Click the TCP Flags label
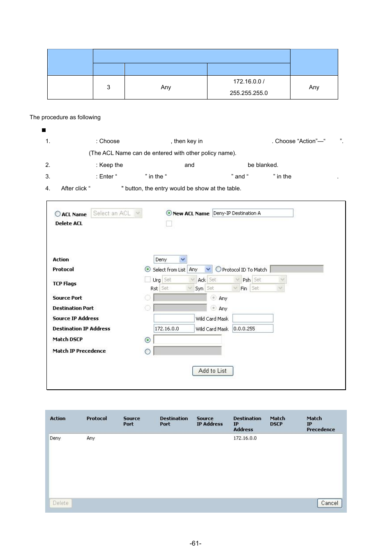 [65, 284]
